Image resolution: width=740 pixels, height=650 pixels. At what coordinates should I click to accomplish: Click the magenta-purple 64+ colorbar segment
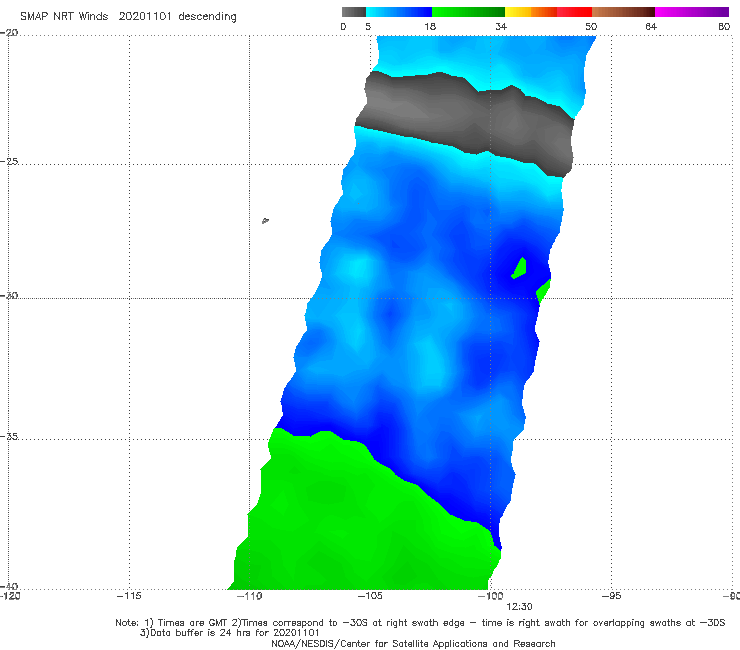point(692,12)
